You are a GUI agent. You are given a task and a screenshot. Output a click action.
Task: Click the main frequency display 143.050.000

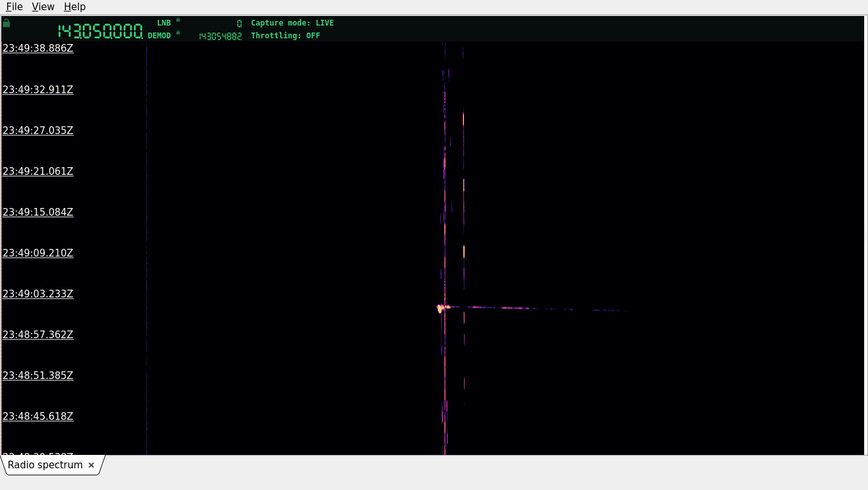point(100,31)
